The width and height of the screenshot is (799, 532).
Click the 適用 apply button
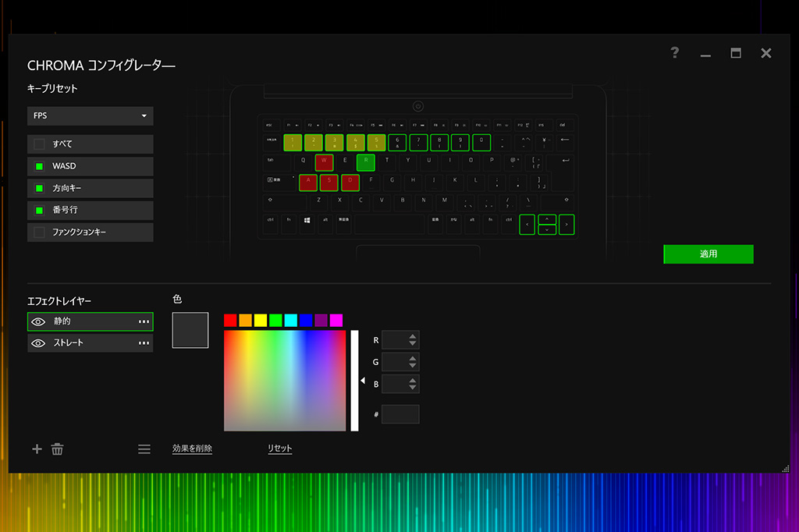[x=708, y=254]
